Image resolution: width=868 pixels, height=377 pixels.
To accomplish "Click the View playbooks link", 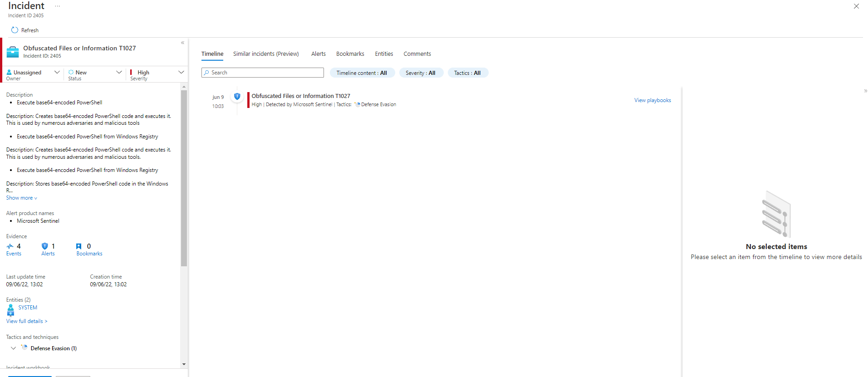I will 652,100.
